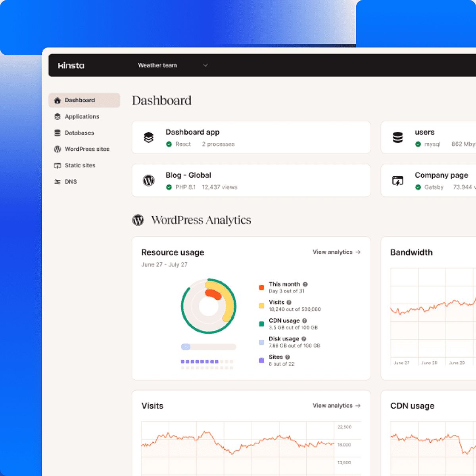Click the '8 out of 22' sites text
The height and width of the screenshot is (476, 476).
point(282,364)
